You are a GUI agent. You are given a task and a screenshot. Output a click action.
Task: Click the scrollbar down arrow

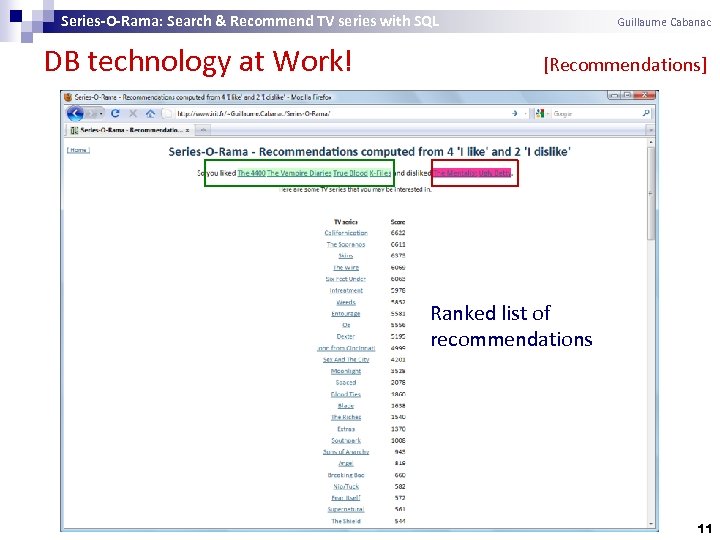click(x=651, y=524)
